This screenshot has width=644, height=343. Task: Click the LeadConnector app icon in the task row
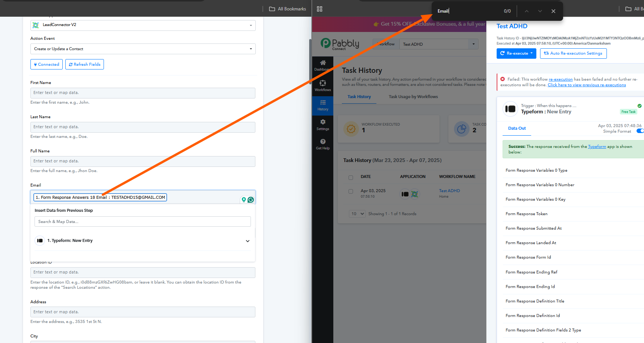coord(415,194)
